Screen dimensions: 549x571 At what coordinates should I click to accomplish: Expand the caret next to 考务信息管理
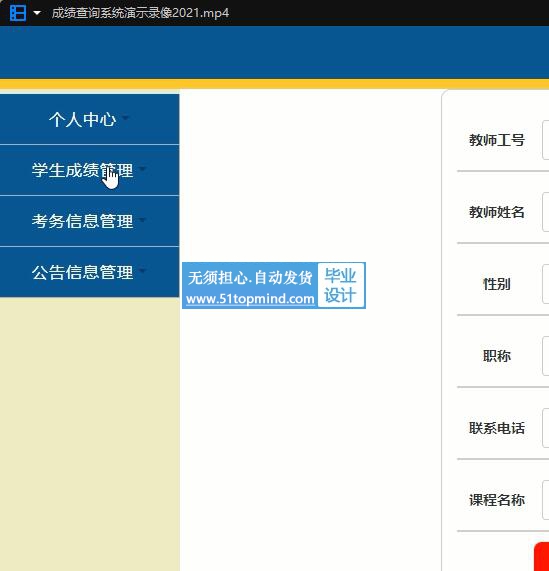point(142,220)
